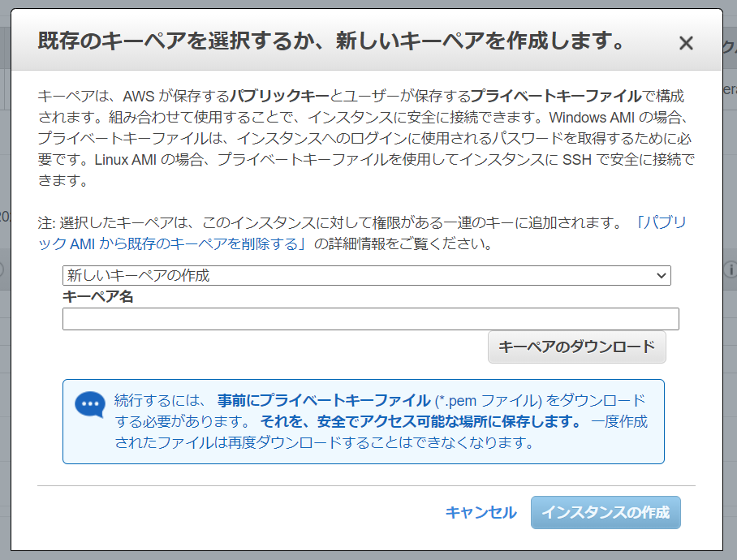Click the blue speech bubble info icon

coord(90,404)
